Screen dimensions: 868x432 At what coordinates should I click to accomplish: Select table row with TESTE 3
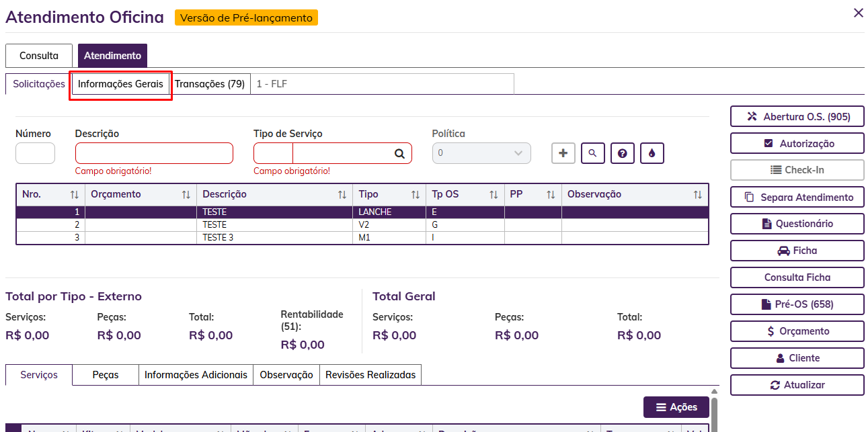click(x=219, y=238)
